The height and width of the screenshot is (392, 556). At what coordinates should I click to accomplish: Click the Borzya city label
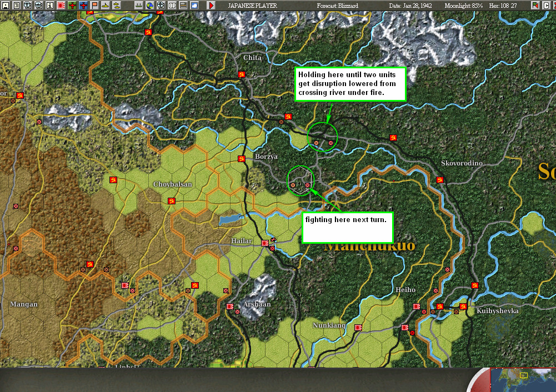[x=266, y=157]
